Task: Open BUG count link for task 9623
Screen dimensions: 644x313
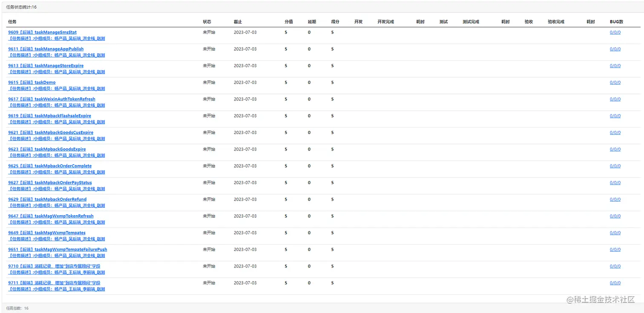Action: click(615, 149)
